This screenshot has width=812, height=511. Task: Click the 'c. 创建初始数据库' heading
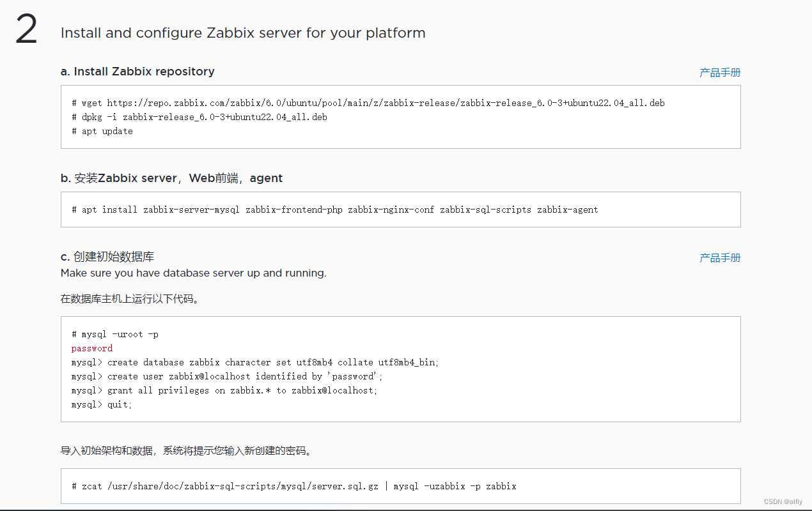pyautogui.click(x=107, y=257)
